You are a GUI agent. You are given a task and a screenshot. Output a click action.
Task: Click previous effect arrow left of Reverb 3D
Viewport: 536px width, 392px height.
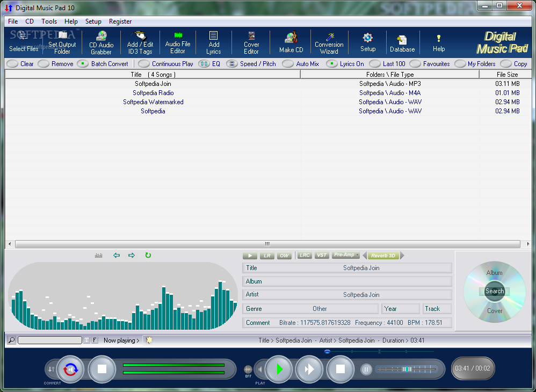pos(364,255)
